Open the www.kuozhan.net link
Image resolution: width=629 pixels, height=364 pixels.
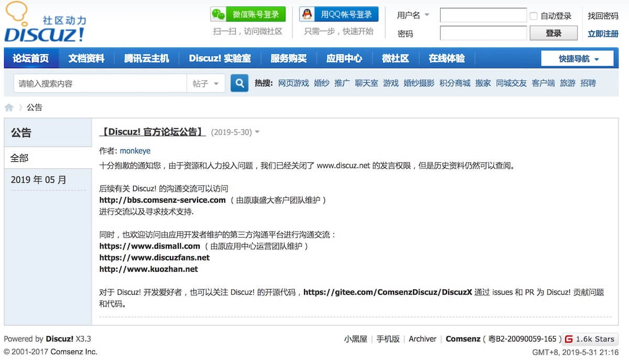pyautogui.click(x=149, y=269)
